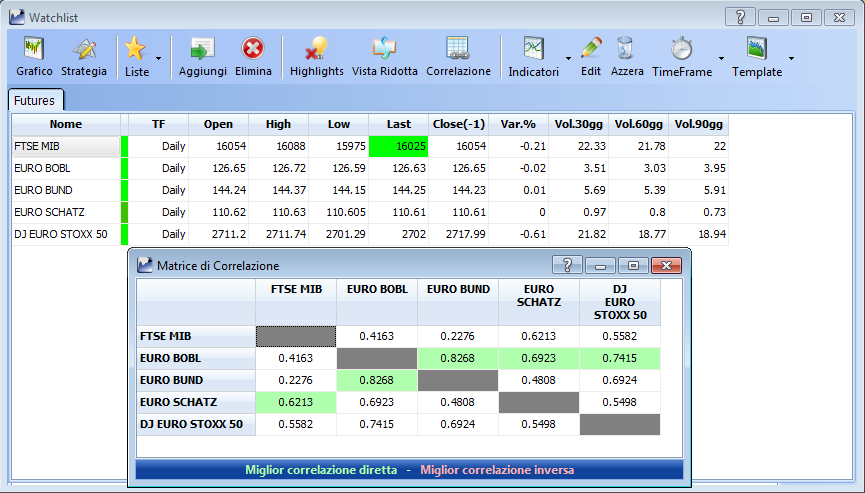Expand the Liste dropdown arrow
Image resolution: width=865 pixels, height=493 pixels.
158,58
